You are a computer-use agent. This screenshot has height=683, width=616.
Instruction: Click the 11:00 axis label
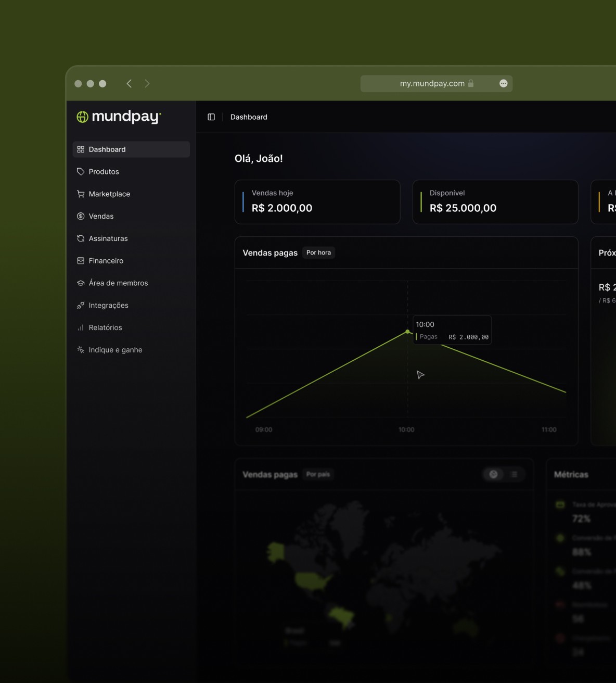[x=549, y=429]
